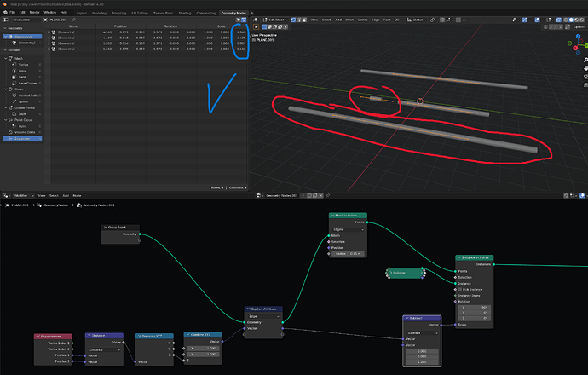Select Face Corner domain in spreadsheet tree
The width and height of the screenshot is (588, 375).
[27, 83]
